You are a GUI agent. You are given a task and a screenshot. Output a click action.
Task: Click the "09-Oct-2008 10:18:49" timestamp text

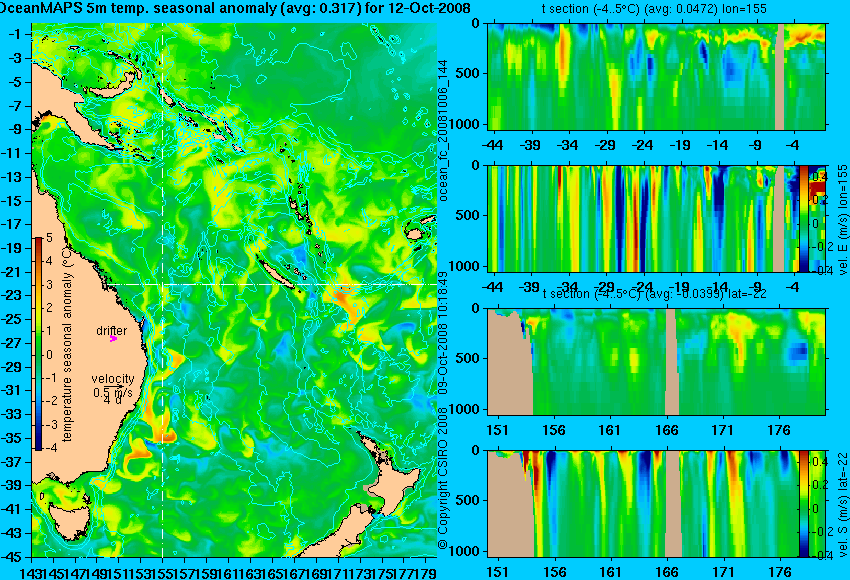pos(443,332)
